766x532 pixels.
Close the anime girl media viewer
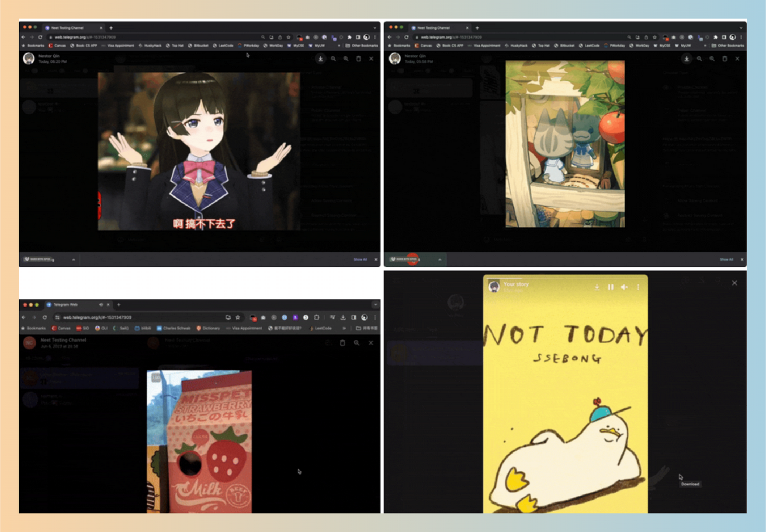click(x=371, y=58)
